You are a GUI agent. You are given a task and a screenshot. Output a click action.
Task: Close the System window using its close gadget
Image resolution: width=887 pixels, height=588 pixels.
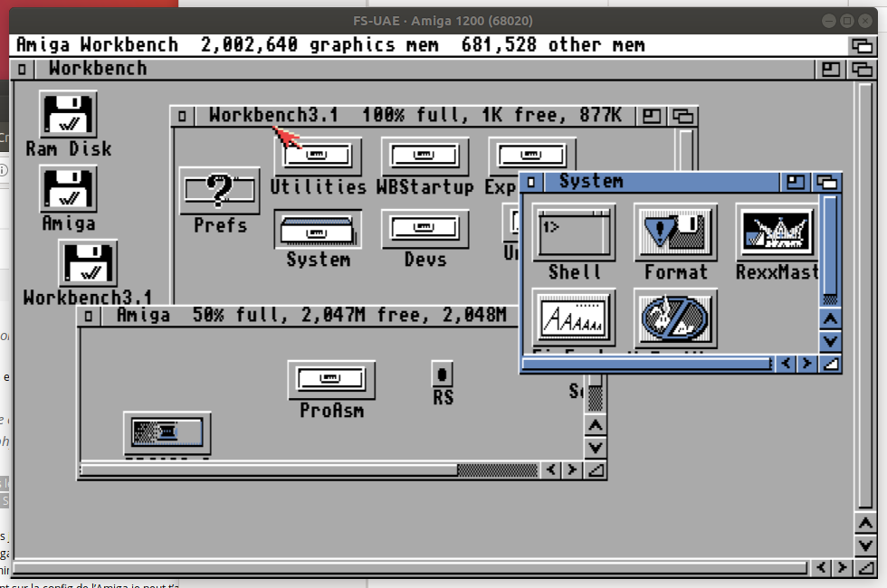[531, 182]
